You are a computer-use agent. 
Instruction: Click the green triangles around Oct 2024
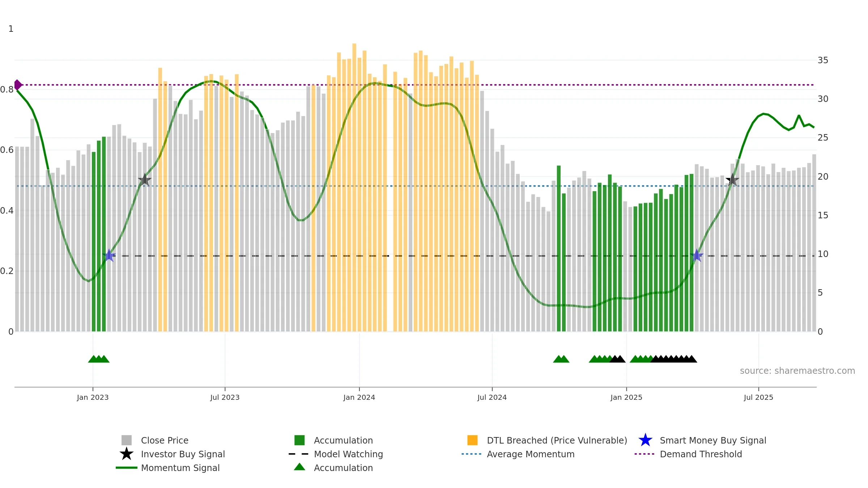click(x=561, y=359)
